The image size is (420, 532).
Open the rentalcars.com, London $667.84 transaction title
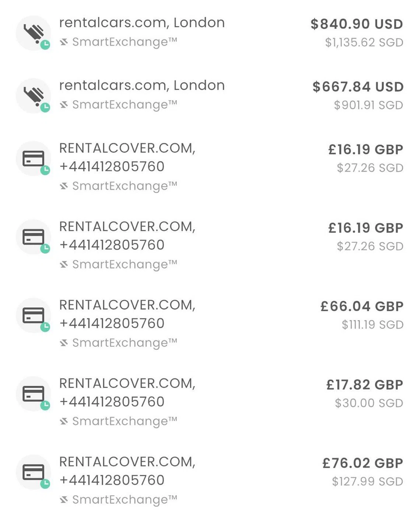pos(142,85)
